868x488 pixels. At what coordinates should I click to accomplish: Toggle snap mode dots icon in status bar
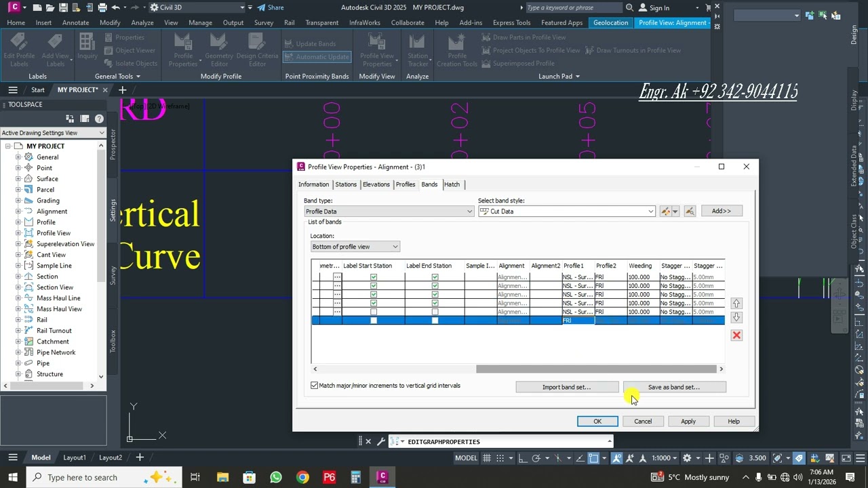pos(500,458)
